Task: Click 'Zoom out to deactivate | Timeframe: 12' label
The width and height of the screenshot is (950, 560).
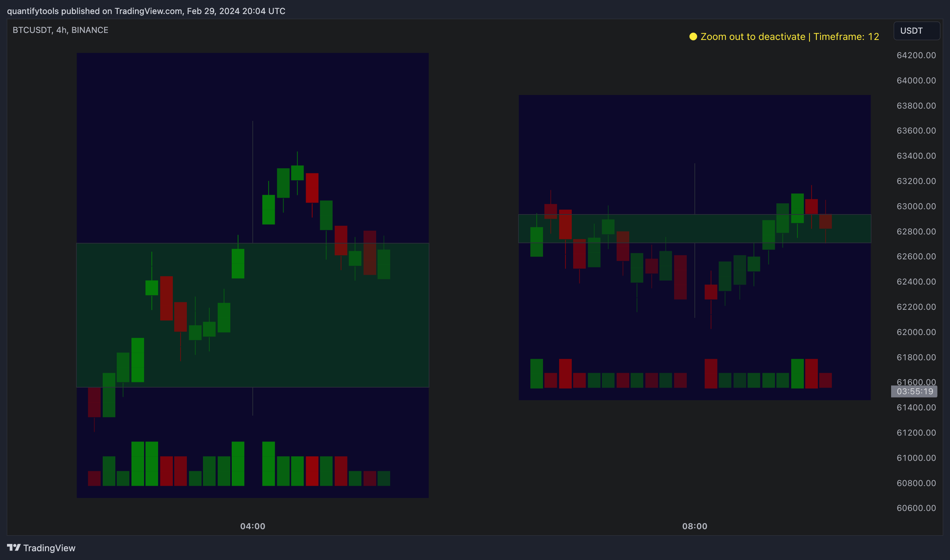Action: [x=789, y=36]
